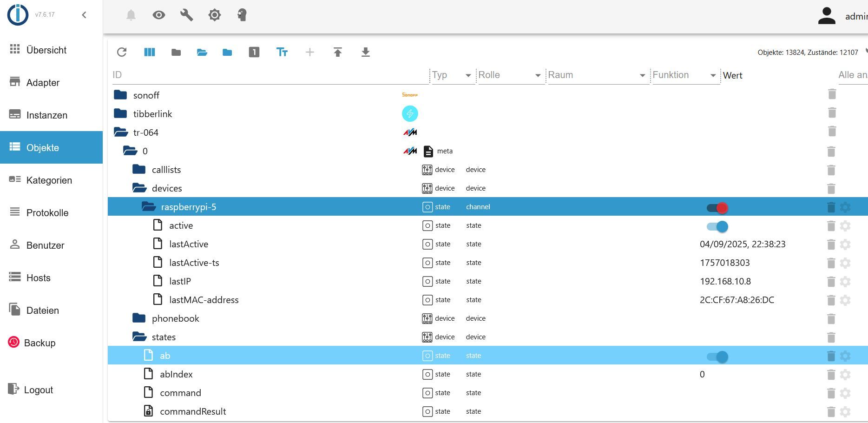Go to Protokolle in the sidebar
Screen dimensions: 868x423
(47, 213)
